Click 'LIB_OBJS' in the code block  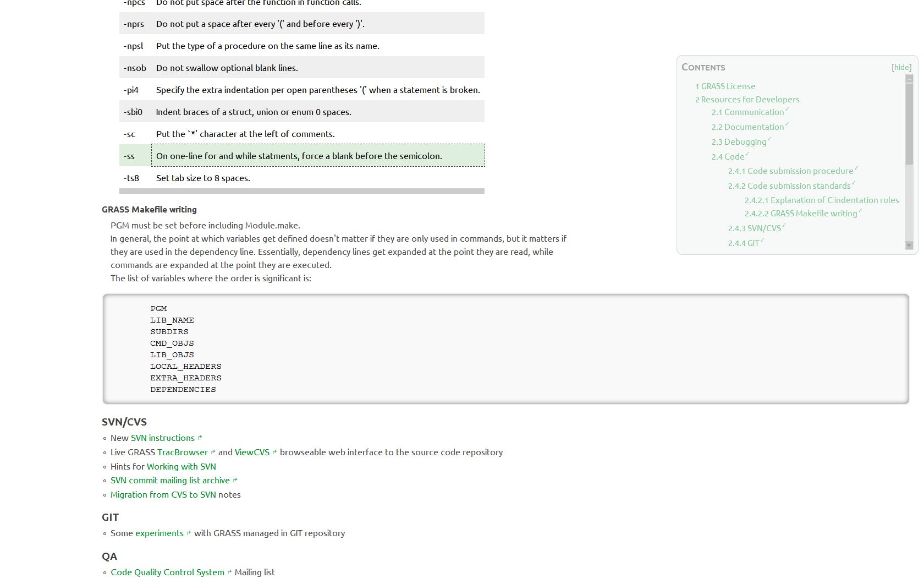click(x=172, y=355)
